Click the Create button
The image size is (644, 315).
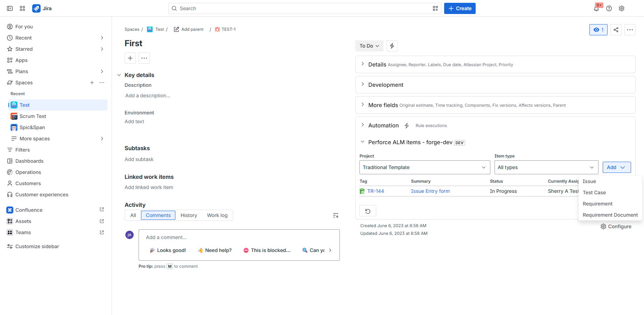pyautogui.click(x=460, y=8)
